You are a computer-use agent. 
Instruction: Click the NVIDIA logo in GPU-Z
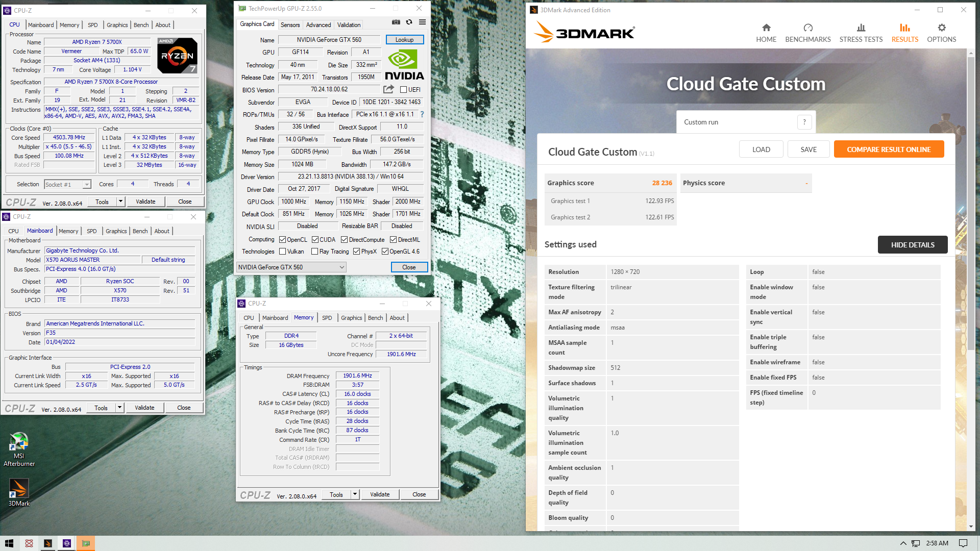click(x=404, y=65)
